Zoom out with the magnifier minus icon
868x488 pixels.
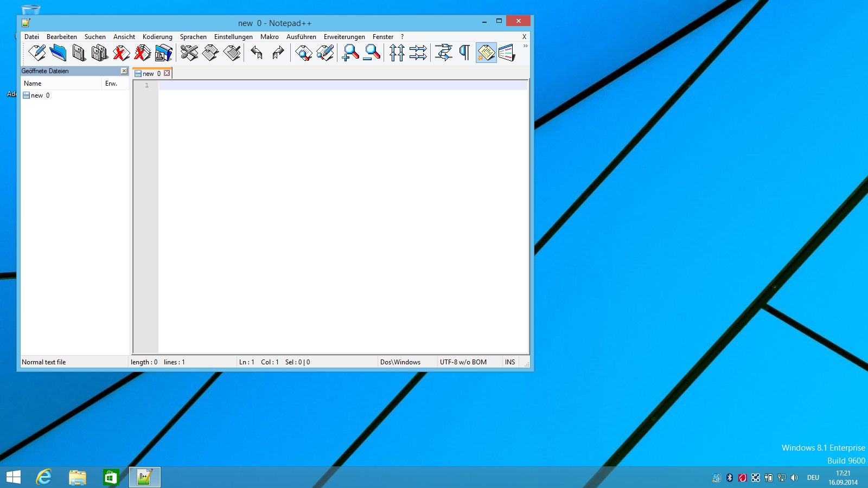[372, 53]
